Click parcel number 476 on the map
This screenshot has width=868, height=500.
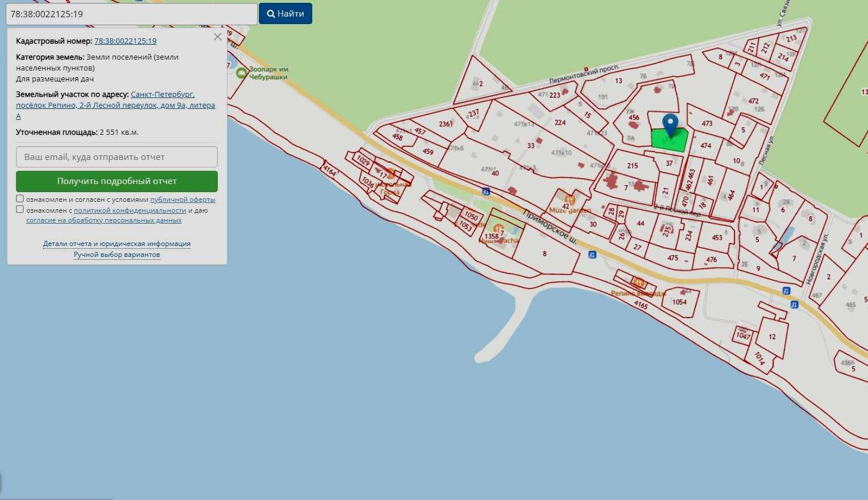coord(712,260)
